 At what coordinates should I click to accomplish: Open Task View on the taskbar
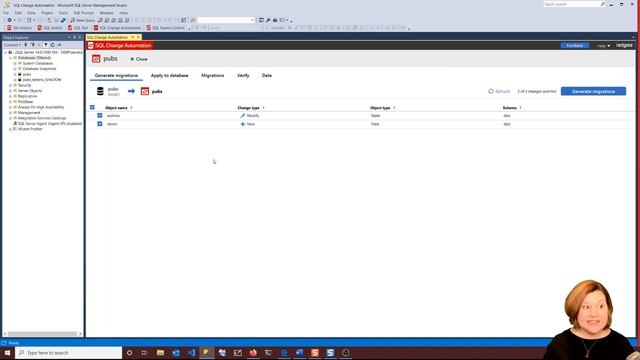[144, 353]
